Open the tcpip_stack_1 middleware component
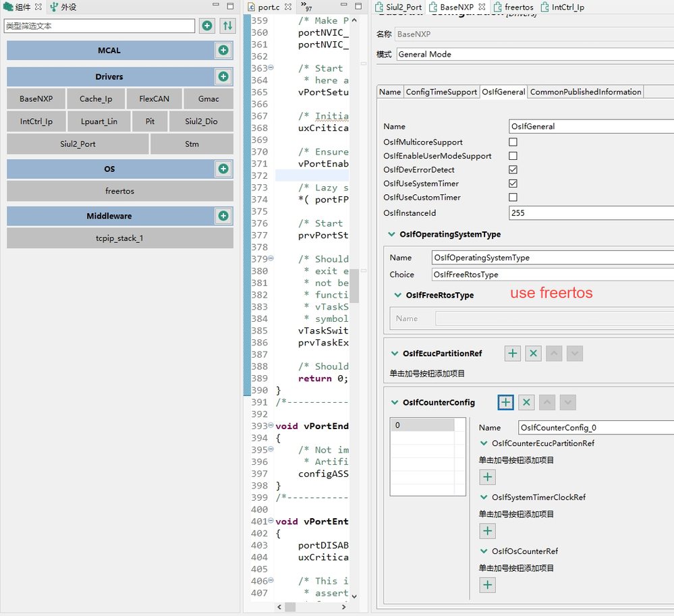 [x=120, y=237]
